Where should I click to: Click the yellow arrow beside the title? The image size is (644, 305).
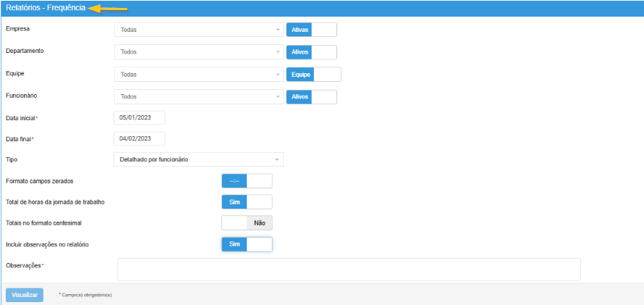108,9
